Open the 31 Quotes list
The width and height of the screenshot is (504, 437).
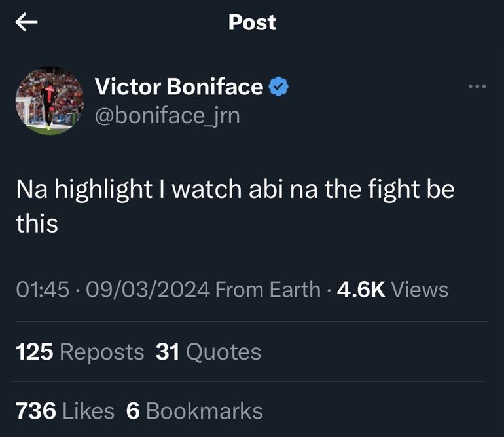point(208,352)
